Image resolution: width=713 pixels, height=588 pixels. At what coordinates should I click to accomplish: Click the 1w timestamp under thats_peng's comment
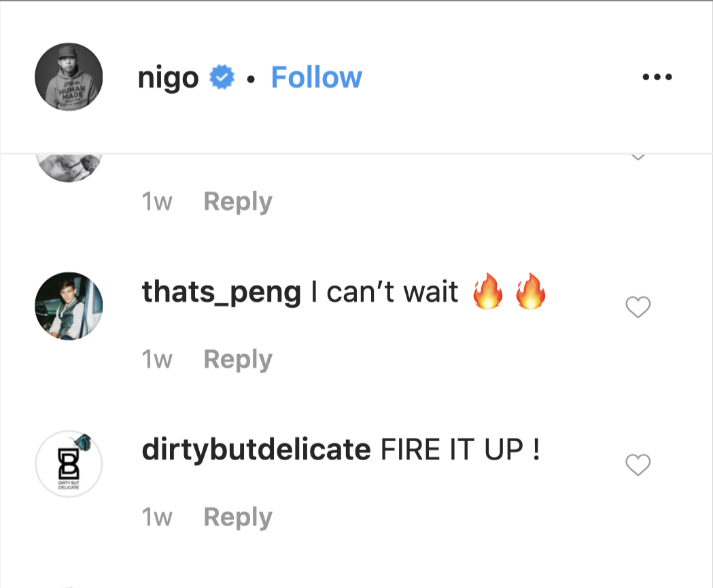click(157, 360)
